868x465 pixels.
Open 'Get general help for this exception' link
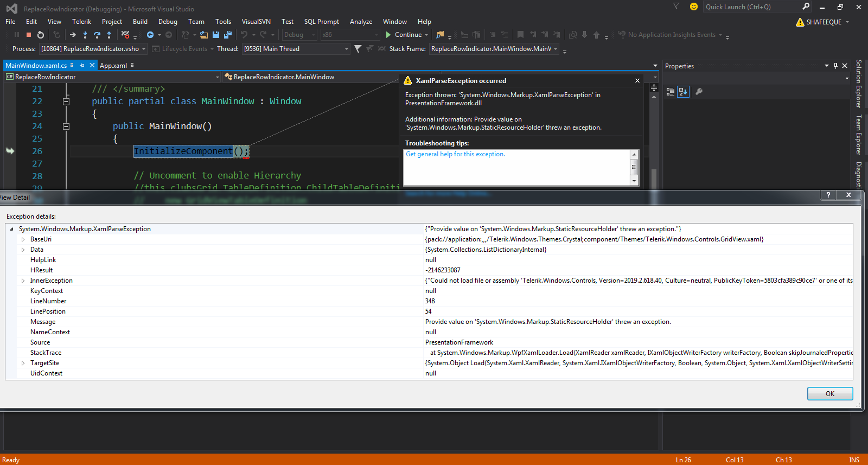pyautogui.click(x=455, y=154)
